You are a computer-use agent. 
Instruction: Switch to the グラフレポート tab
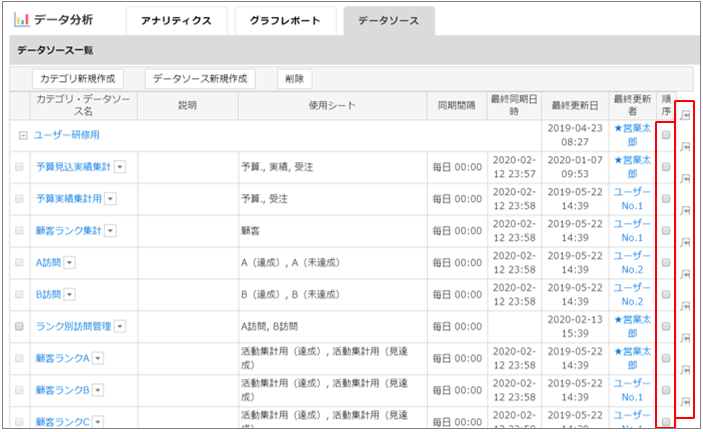pos(286,21)
